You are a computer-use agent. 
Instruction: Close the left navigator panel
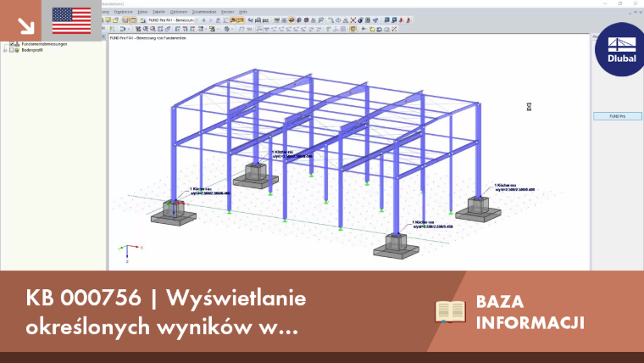click(103, 37)
